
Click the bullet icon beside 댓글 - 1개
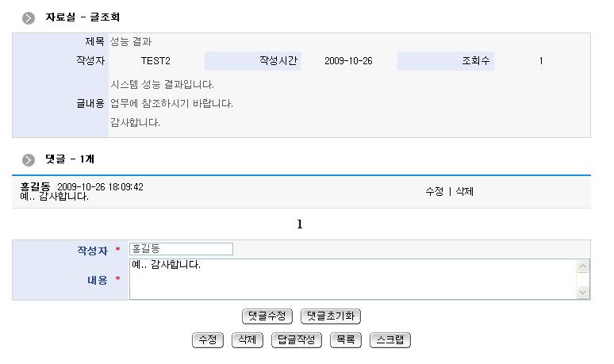pos(29,159)
